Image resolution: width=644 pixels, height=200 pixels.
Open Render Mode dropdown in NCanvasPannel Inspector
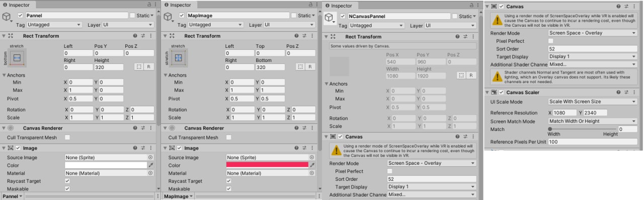(431, 163)
